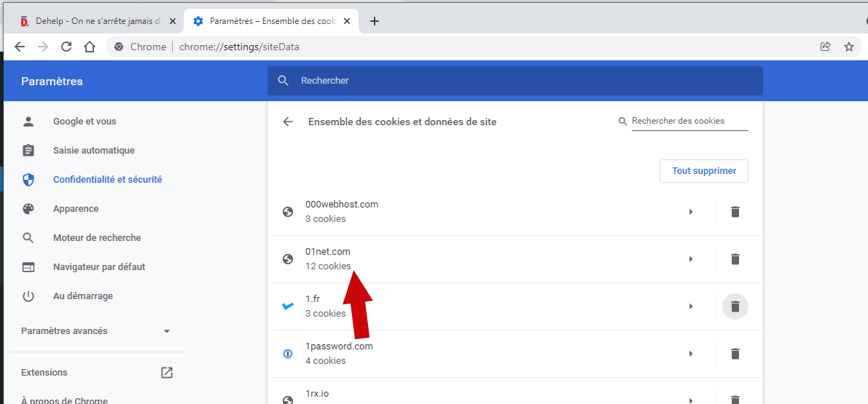Click the 01net.com row text

click(328, 251)
